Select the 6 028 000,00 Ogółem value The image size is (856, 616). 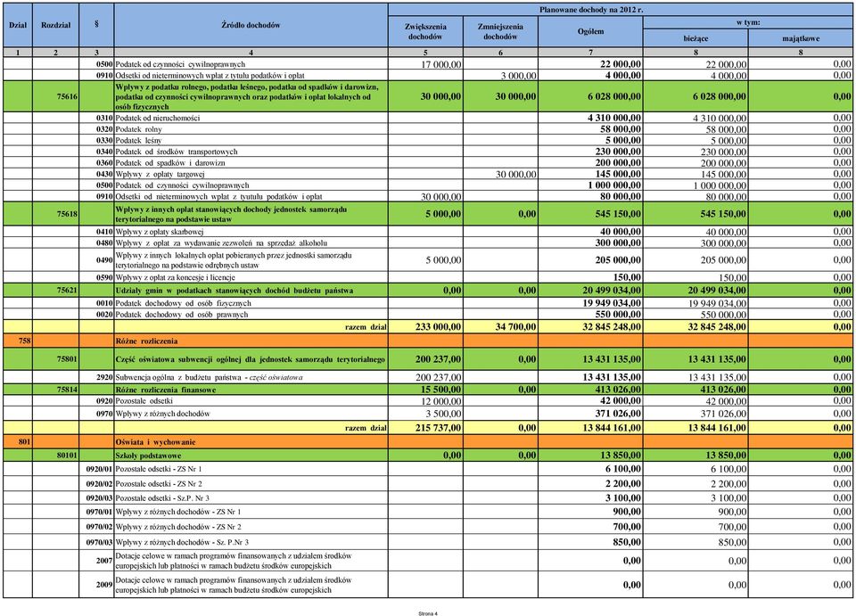614,96
